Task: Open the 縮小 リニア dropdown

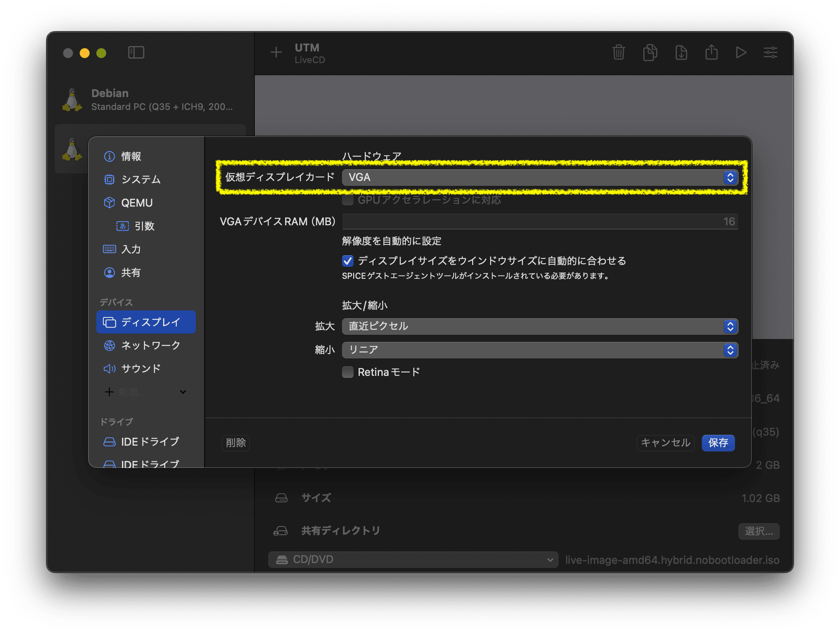Action: pyautogui.click(x=540, y=350)
